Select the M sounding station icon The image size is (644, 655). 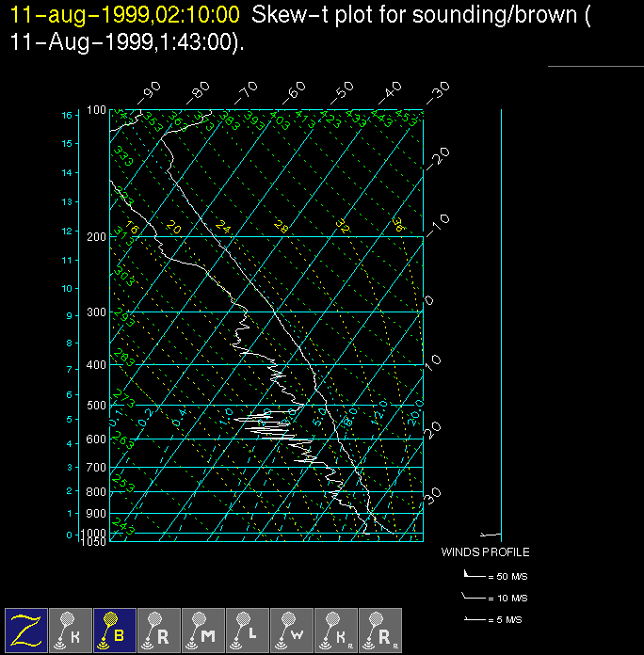click(x=203, y=630)
